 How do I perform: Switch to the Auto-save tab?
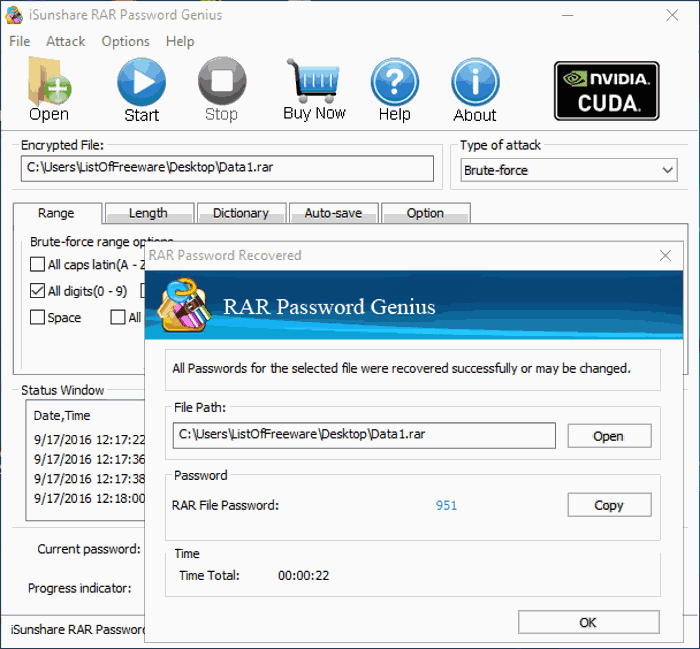click(333, 213)
